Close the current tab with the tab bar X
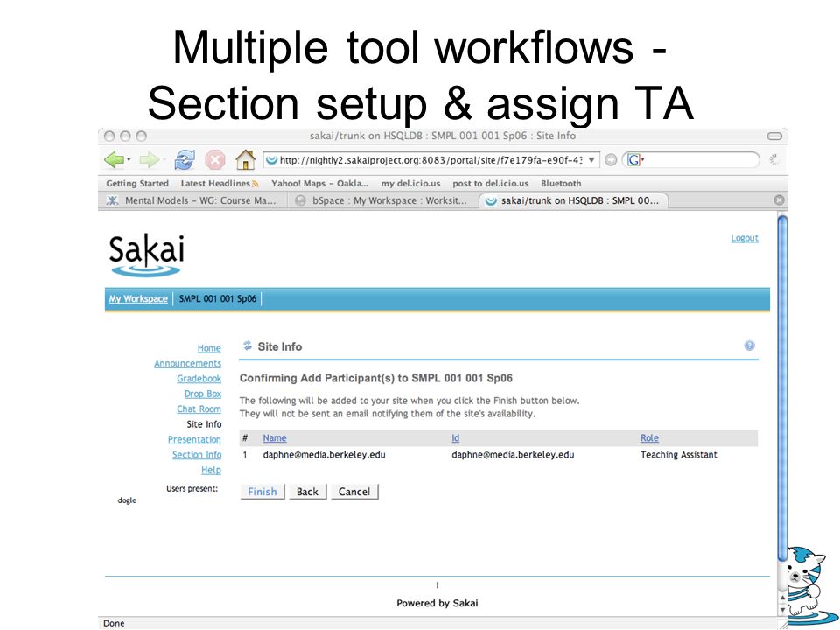840x630 pixels. click(x=779, y=199)
